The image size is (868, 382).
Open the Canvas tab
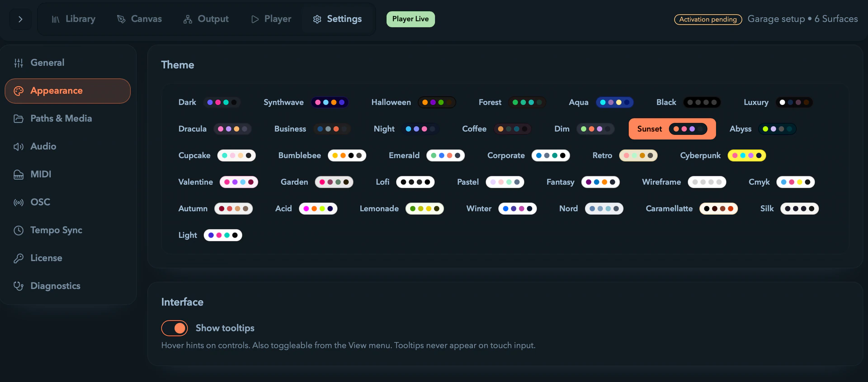click(139, 19)
